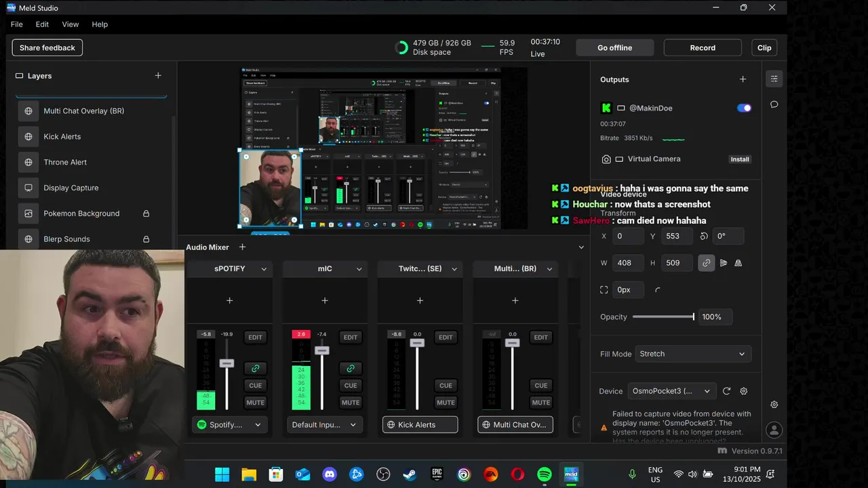Flip layer horizontally icon
868x488 pixels.
pyautogui.click(x=738, y=263)
